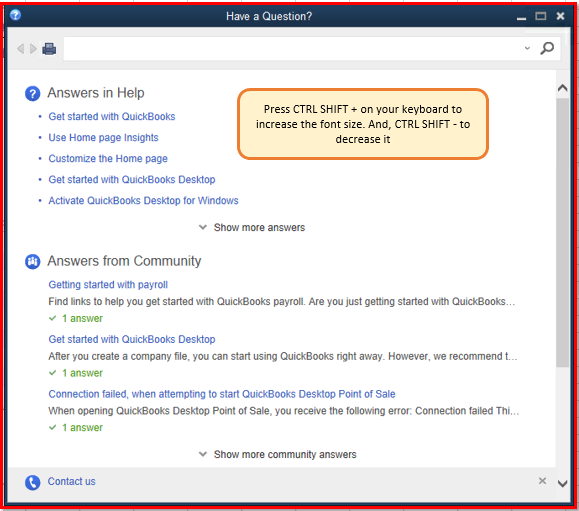
Task: Open Use Home page Insights link
Action: tap(103, 138)
